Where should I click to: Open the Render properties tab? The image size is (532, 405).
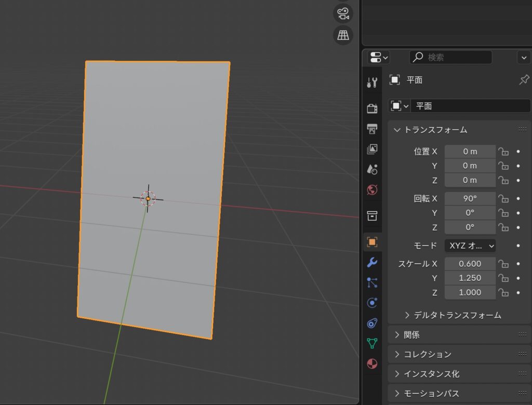pyautogui.click(x=372, y=108)
